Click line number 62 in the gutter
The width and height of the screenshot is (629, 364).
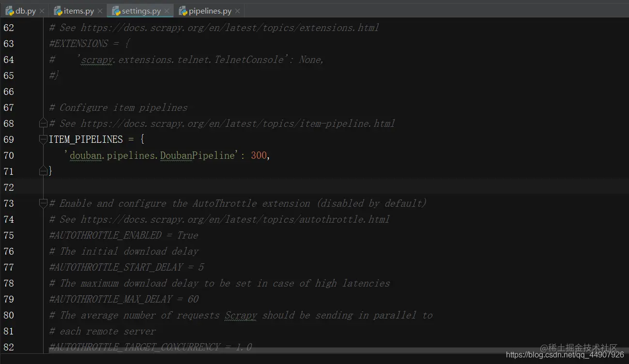9,28
